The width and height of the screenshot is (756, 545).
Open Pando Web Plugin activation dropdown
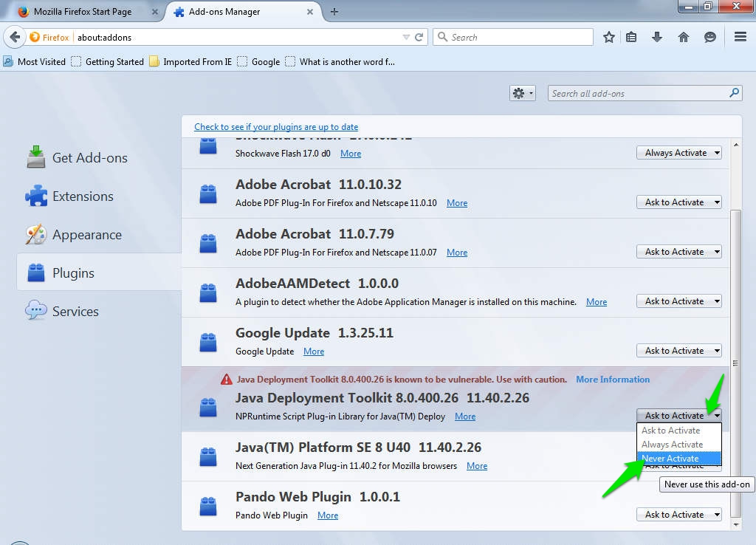click(x=679, y=515)
